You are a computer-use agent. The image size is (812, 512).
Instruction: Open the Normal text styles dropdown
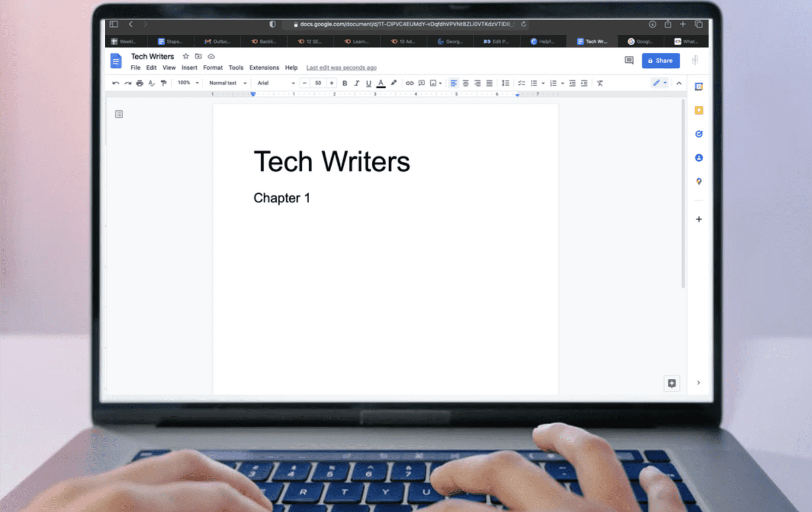[227, 83]
